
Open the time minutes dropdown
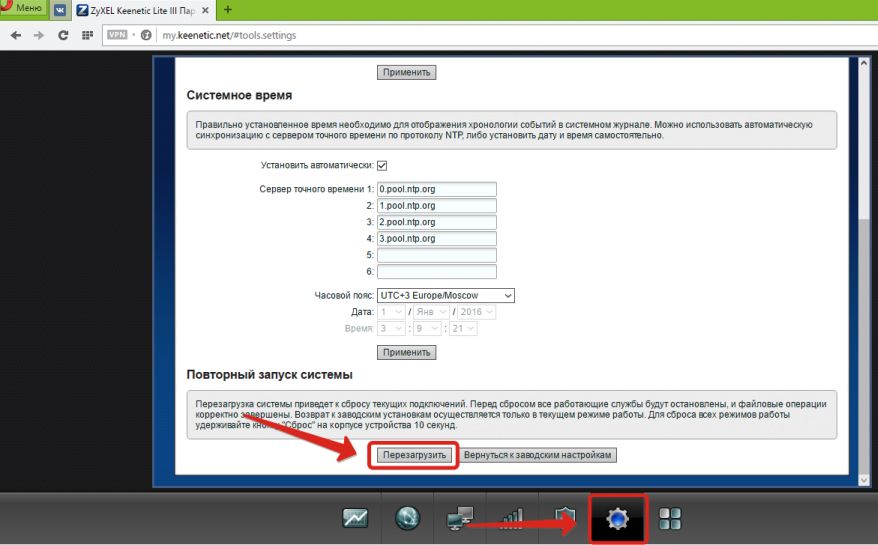[427, 328]
